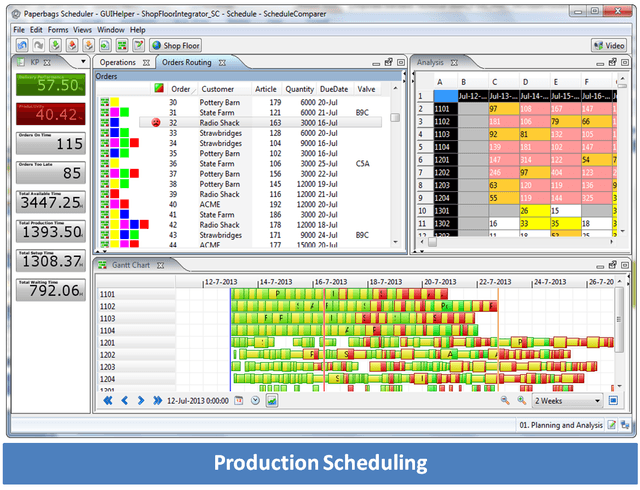
Task: Click the undo arrow toolbar icon
Action: click(22, 45)
